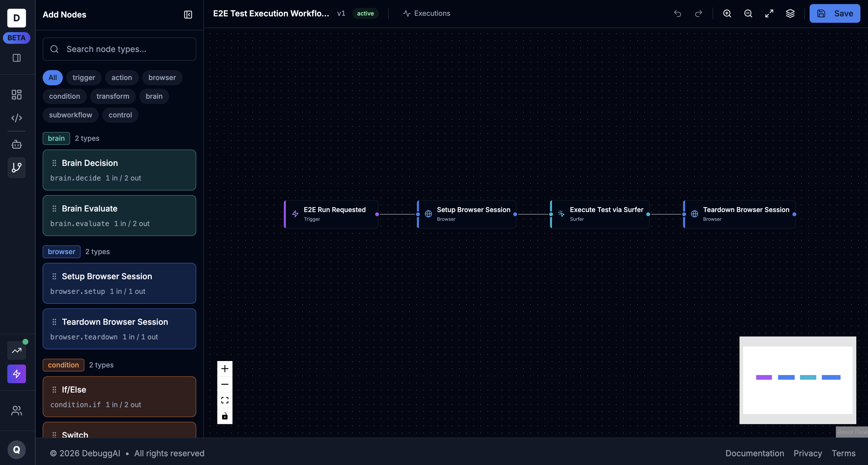Select the All filter chip
Screen dimensions: 868x465
coord(53,77)
